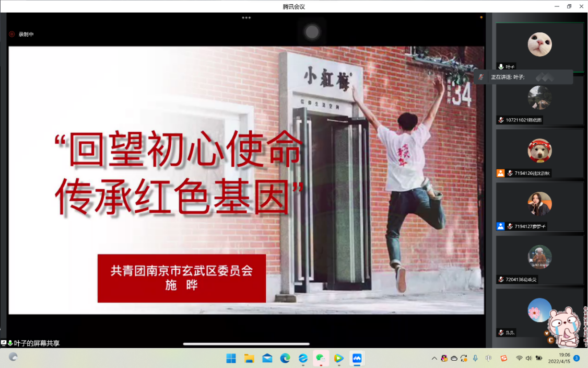Click the notification count badge

576,358
